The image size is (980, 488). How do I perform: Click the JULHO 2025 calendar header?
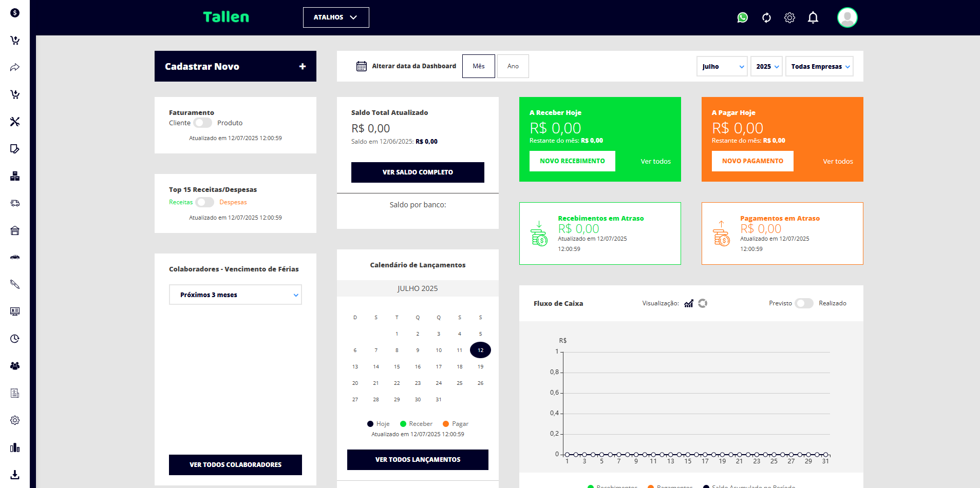coord(418,288)
